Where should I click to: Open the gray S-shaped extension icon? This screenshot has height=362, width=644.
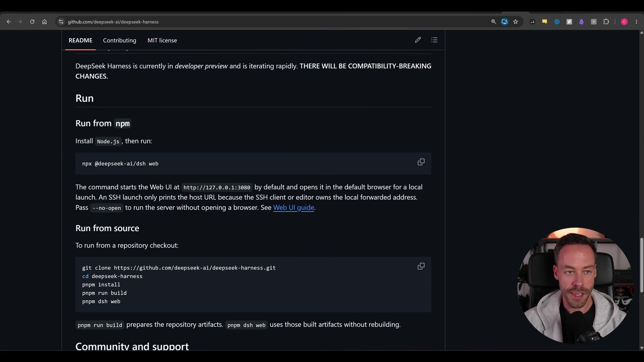[569, 22]
